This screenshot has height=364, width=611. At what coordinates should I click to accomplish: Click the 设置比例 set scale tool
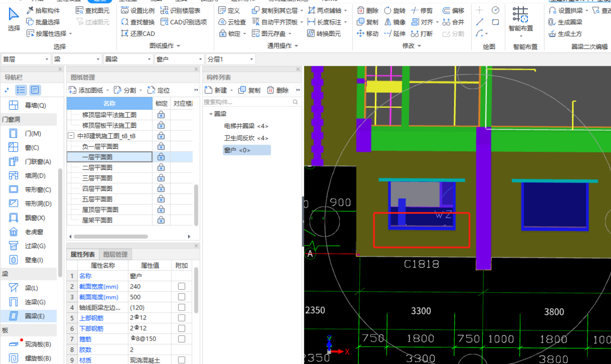click(x=138, y=10)
